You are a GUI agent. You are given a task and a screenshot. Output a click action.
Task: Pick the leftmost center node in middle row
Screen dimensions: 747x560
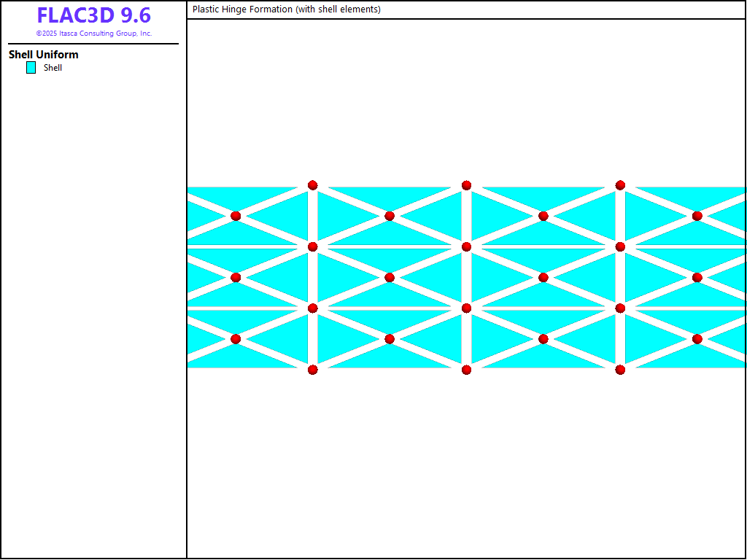coord(236,277)
